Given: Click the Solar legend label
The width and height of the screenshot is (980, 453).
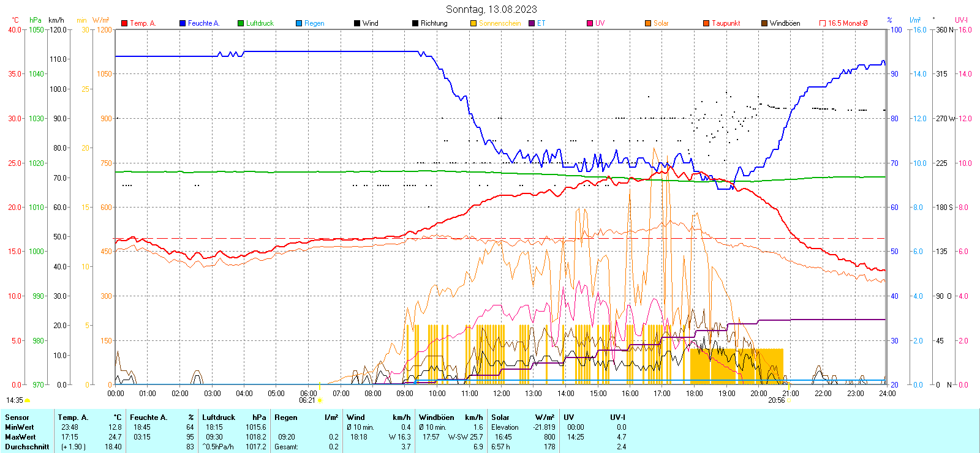Looking at the screenshot, I should [661, 23].
